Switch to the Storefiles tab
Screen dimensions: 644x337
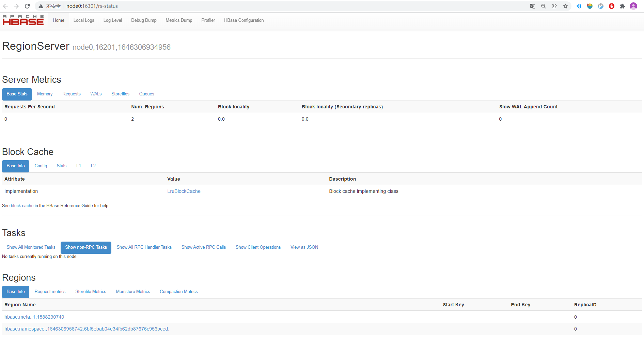(121, 94)
